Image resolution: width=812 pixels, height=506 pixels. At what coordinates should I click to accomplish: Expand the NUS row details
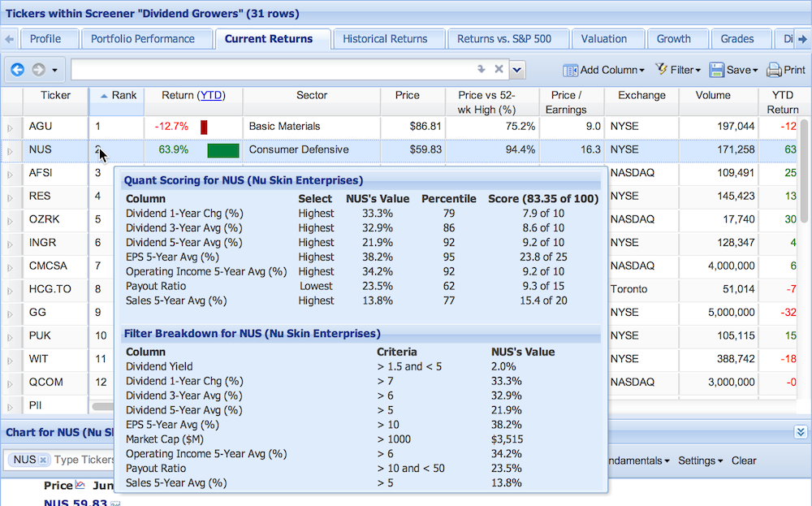pyautogui.click(x=10, y=151)
